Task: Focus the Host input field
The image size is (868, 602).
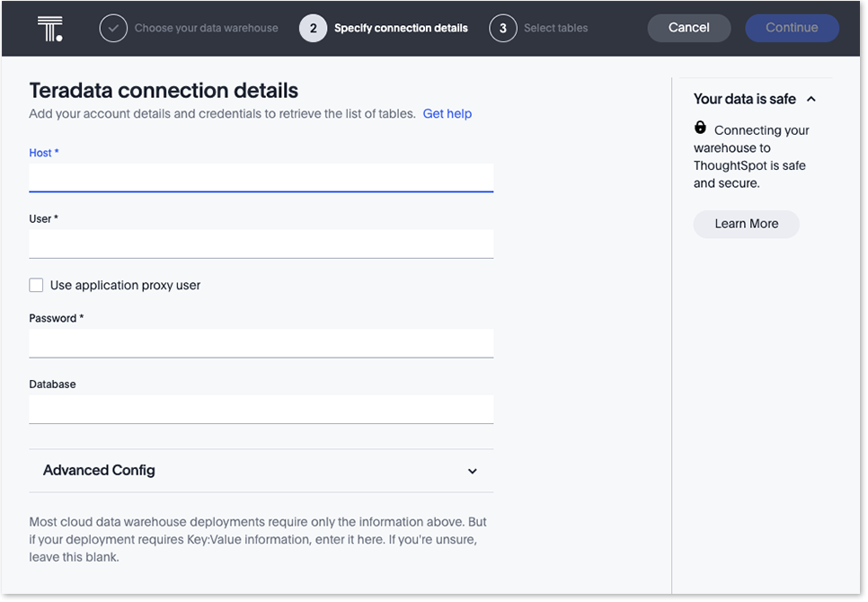Action: tap(261, 177)
